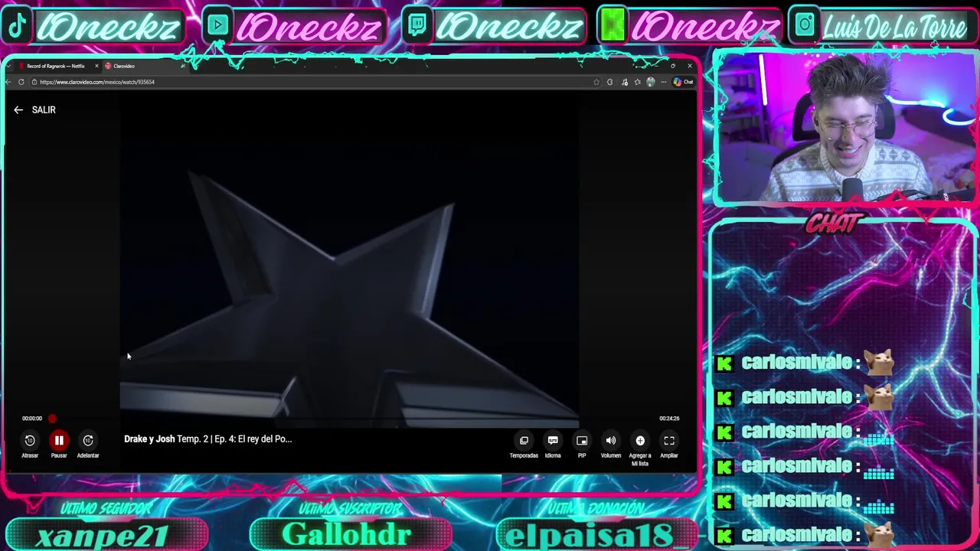
Task: Open the Copilot Chat button
Action: pos(684,82)
